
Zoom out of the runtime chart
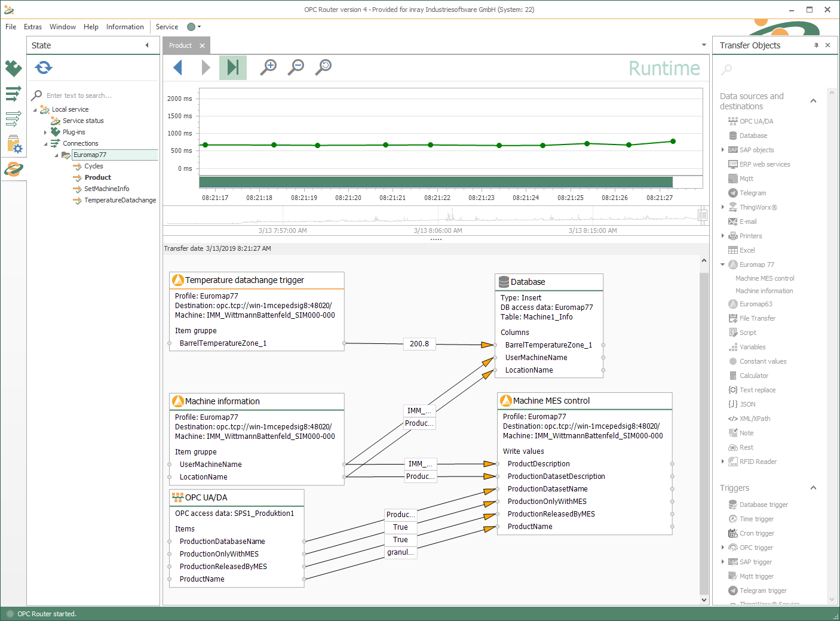pyautogui.click(x=295, y=67)
